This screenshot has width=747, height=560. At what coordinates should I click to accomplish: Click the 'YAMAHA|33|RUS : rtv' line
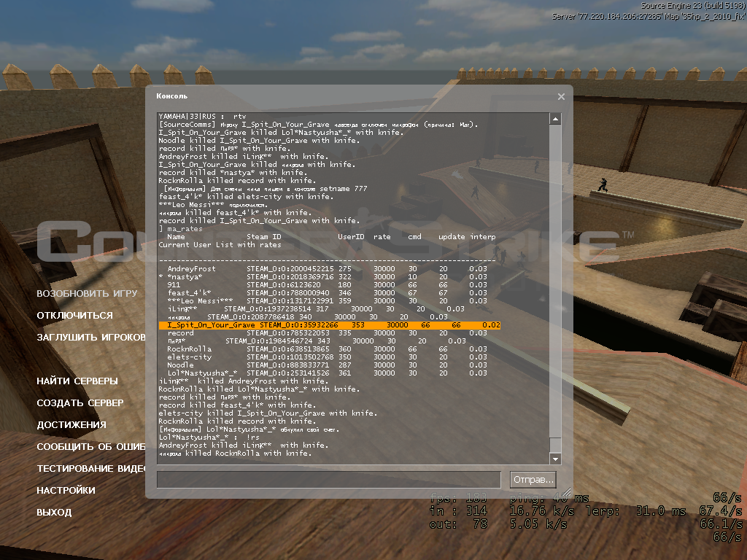(203, 117)
